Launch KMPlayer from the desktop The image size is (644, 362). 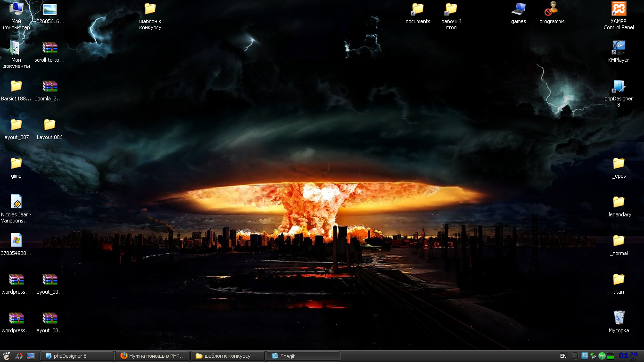(x=619, y=48)
